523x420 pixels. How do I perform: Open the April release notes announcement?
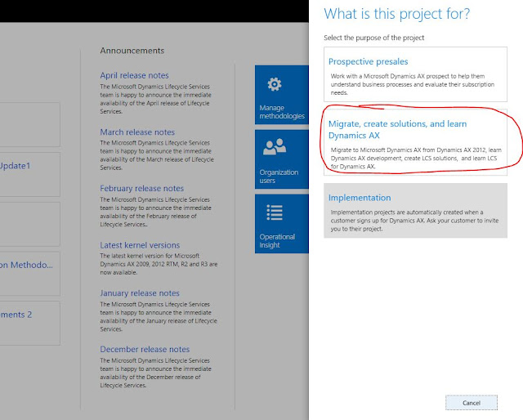point(134,75)
